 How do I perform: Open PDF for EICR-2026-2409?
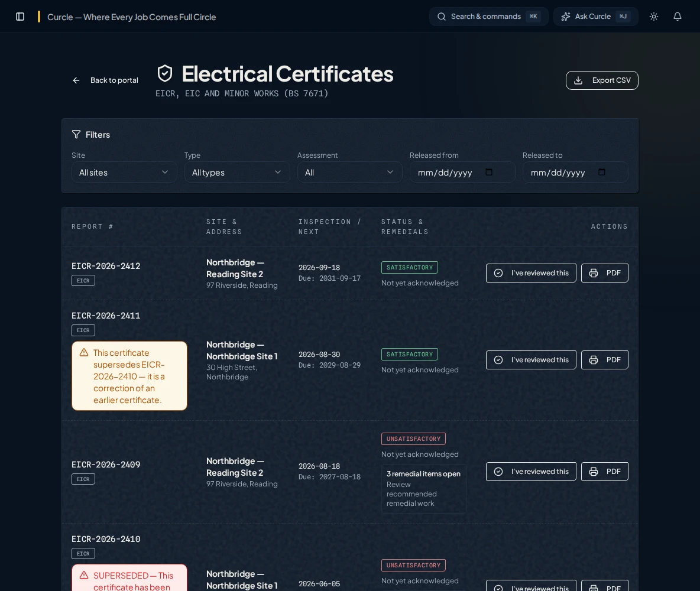[604, 472]
